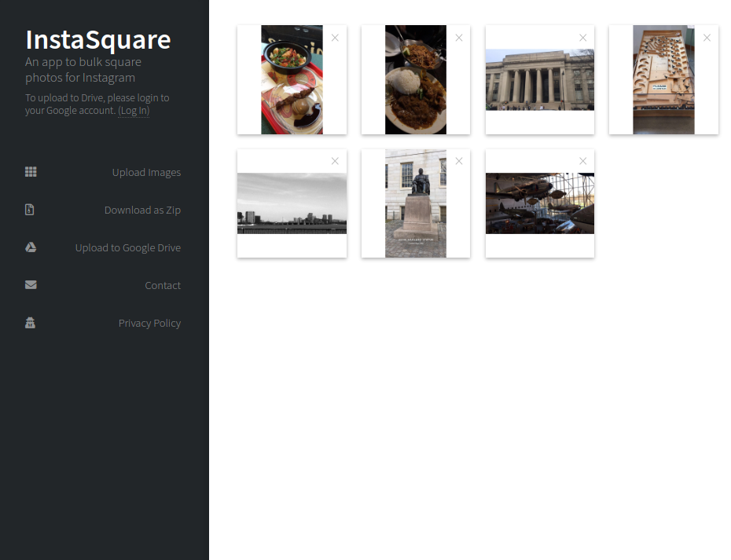Screen dimensions: 731x560
Task: Open the Contact page
Action: click(163, 285)
